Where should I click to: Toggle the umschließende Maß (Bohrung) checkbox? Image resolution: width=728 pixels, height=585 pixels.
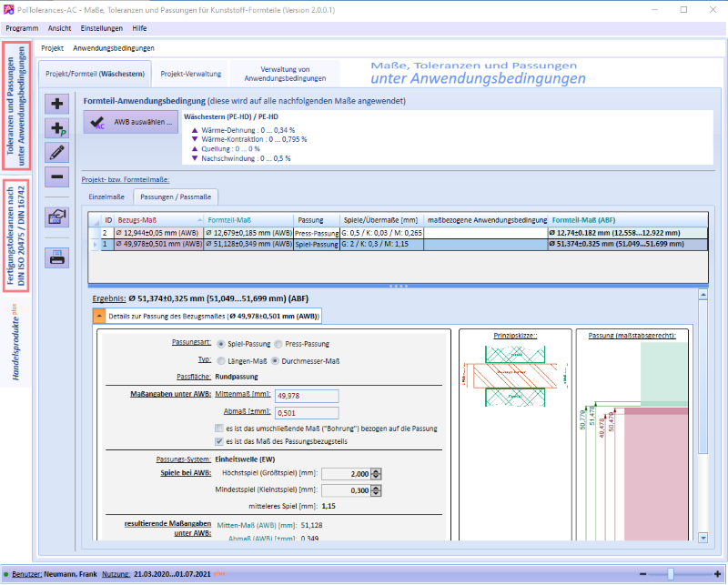[218, 429]
